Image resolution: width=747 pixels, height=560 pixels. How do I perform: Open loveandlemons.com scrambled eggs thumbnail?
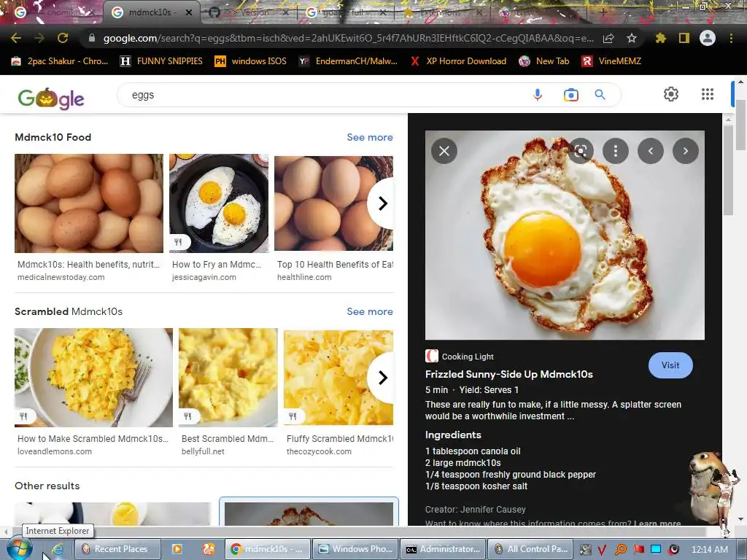[x=93, y=378]
